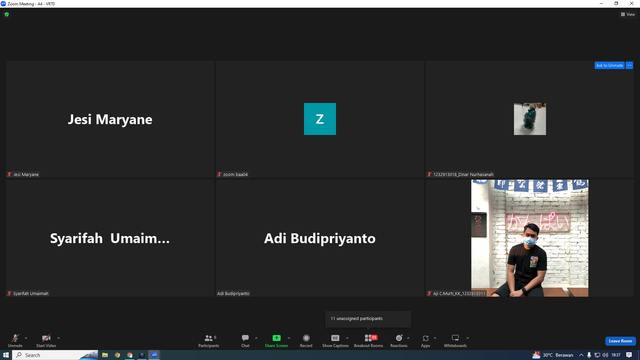The width and height of the screenshot is (640, 360).
Task: Click Dinar Nurhasanah's profile picture
Action: (x=530, y=119)
